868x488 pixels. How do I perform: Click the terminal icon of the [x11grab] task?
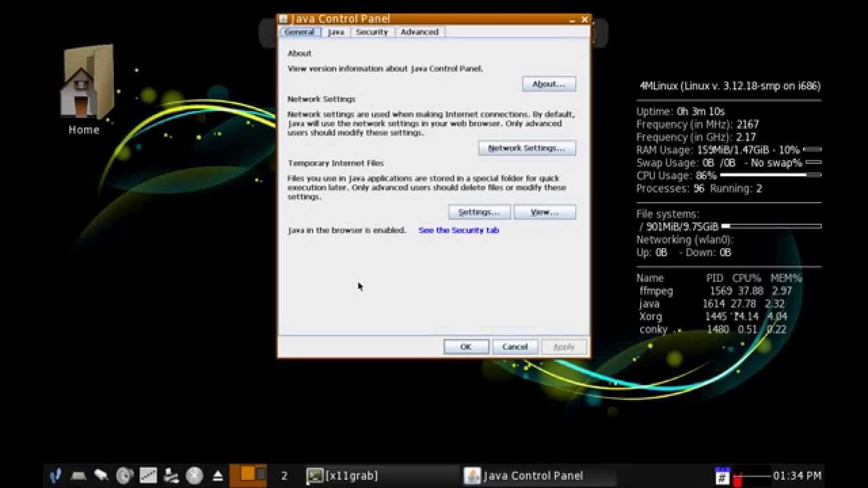(x=315, y=476)
